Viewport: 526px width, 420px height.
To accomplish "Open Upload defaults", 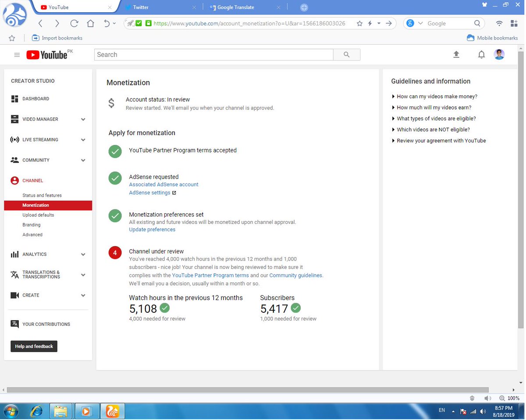I will click(x=38, y=215).
